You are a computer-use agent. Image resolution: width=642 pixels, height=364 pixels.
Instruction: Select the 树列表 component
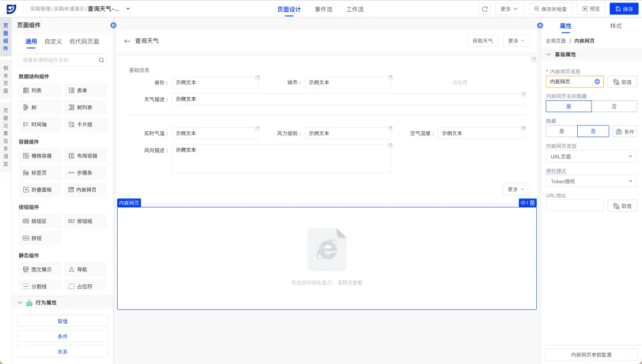[x=85, y=107]
